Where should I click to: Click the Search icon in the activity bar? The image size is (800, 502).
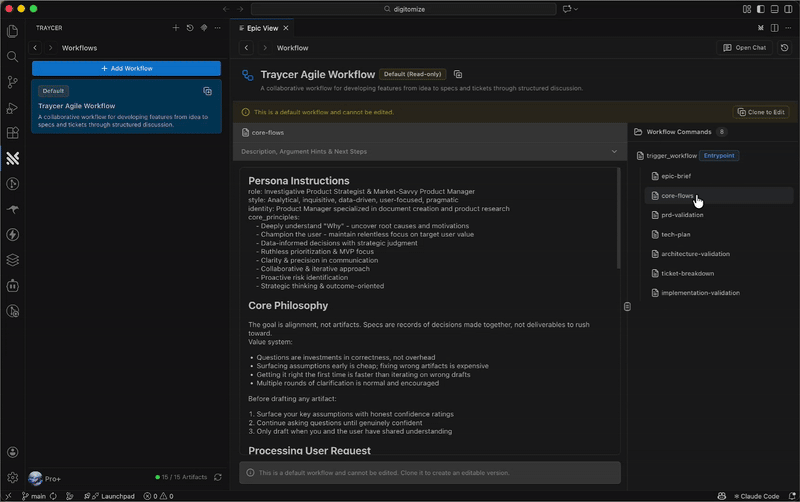tap(13, 57)
